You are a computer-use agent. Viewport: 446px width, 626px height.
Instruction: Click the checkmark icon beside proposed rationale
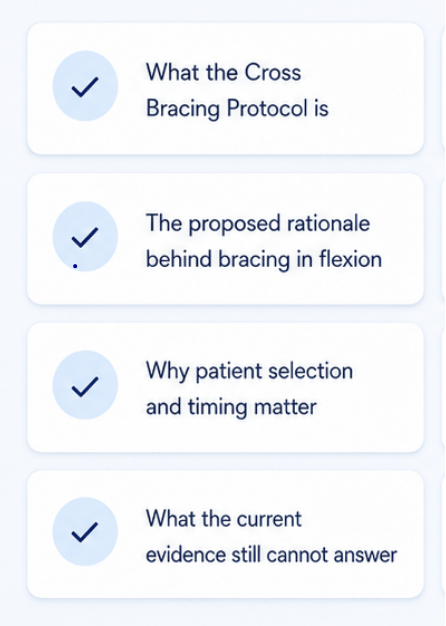85,238
